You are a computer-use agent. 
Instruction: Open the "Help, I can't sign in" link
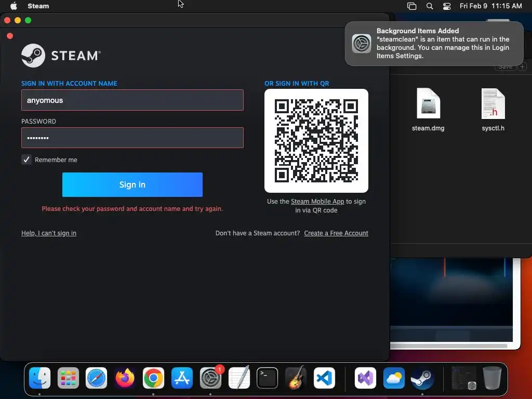pyautogui.click(x=49, y=233)
